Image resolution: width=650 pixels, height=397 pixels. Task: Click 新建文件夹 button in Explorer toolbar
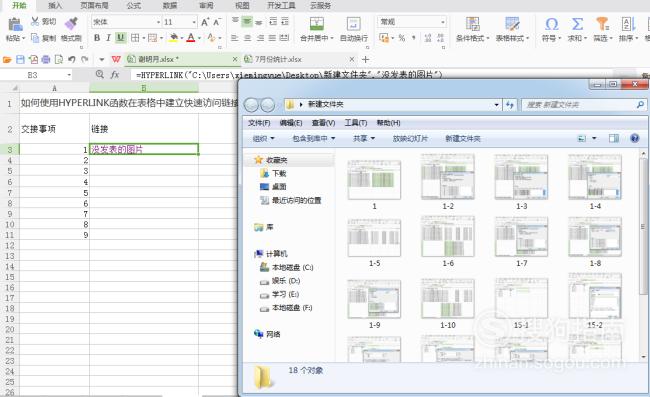click(463, 138)
